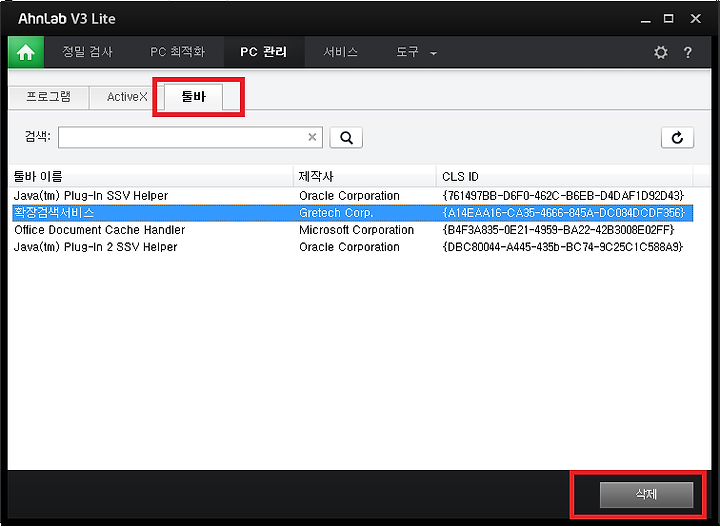Select the 툴바 tab

(194, 97)
